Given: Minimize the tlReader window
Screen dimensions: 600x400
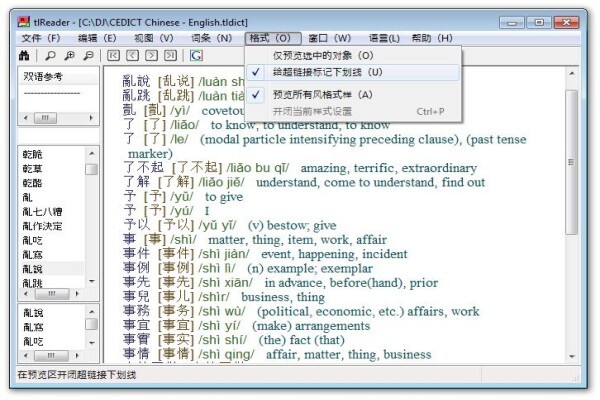Looking at the screenshot, I should (x=512, y=22).
